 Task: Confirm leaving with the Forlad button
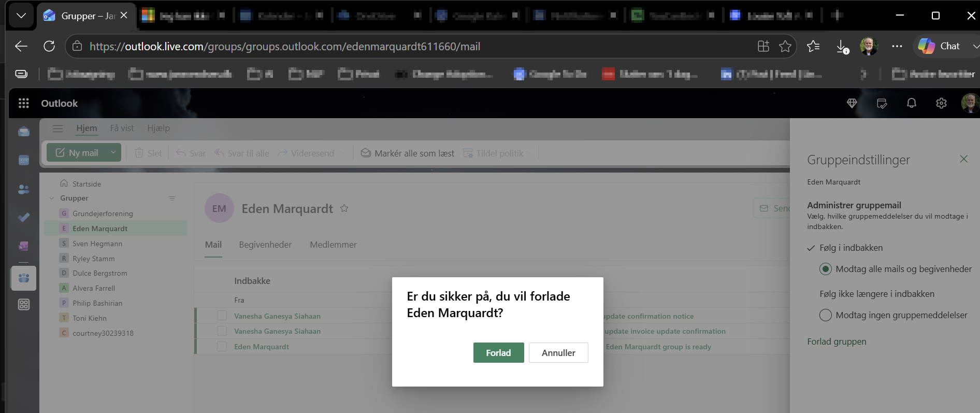click(498, 353)
